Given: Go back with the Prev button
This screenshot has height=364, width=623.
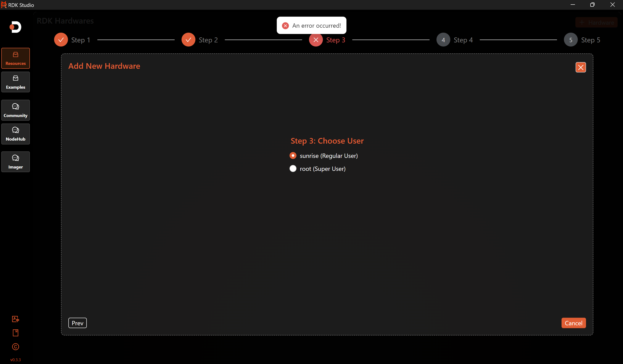Looking at the screenshot, I should coord(78,323).
